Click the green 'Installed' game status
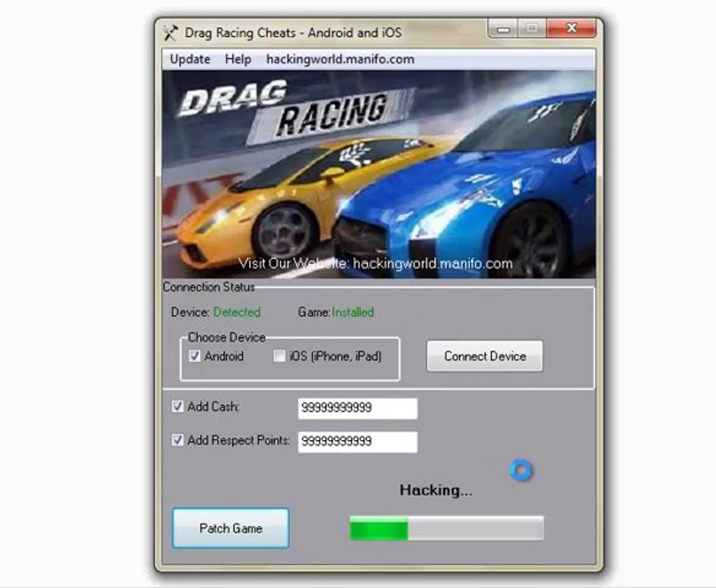 tap(352, 312)
